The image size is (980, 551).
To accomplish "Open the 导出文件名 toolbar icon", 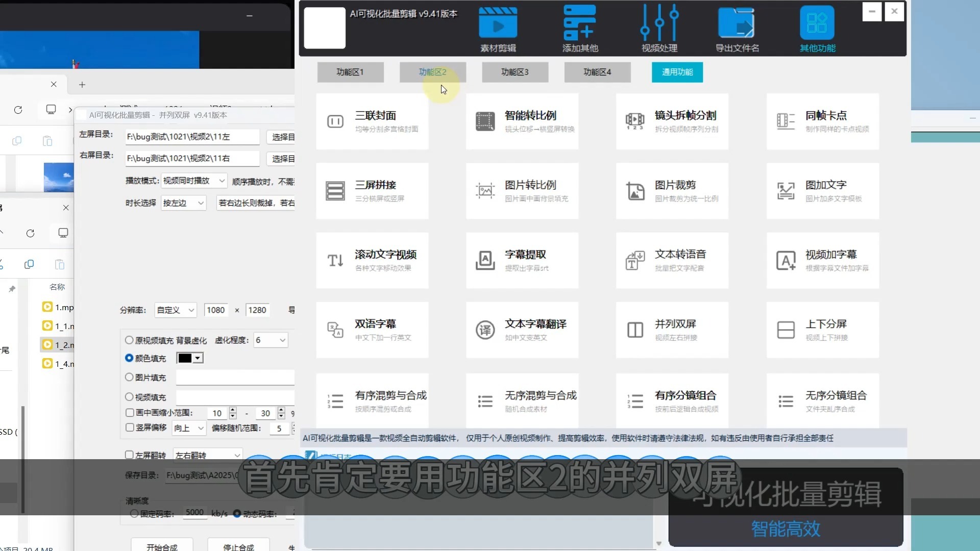I will (737, 30).
